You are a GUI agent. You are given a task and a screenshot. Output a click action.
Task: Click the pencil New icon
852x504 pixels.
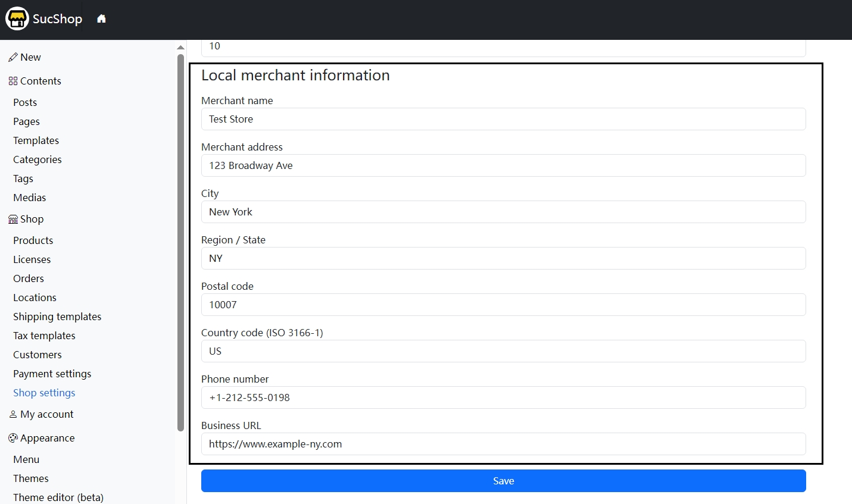[x=13, y=58]
